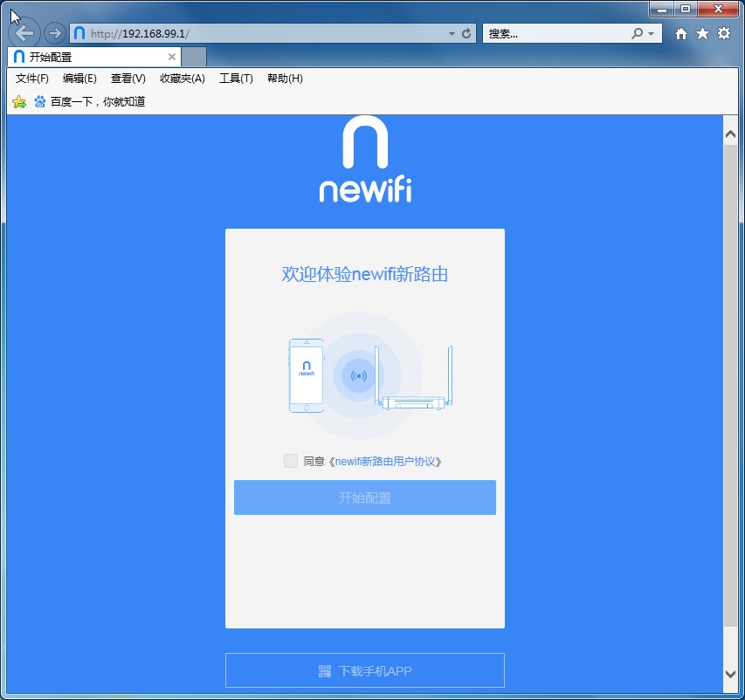Click the 欢迎体验newifi新路由 heading

[x=365, y=274]
